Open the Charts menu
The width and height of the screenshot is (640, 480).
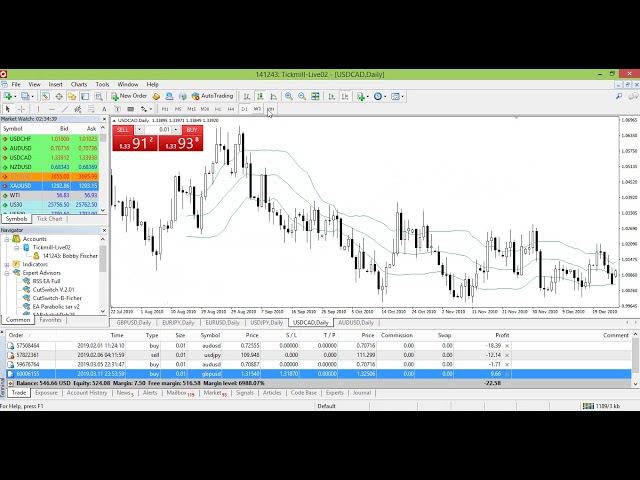78,84
